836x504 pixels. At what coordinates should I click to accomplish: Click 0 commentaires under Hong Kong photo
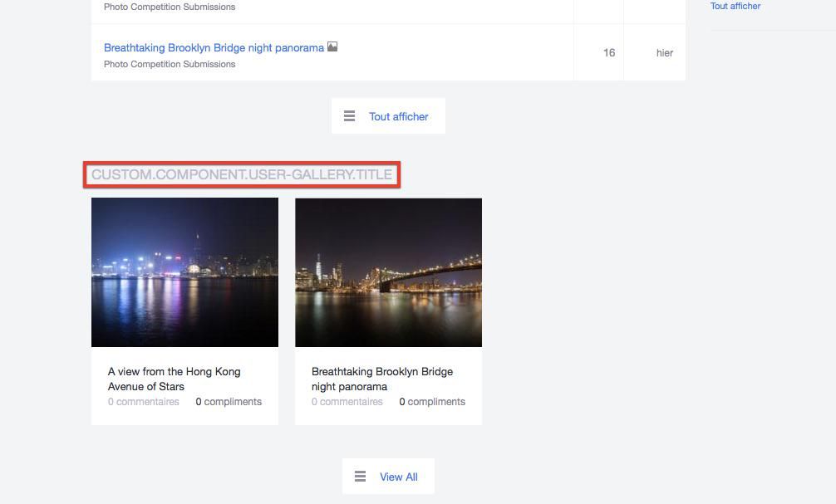pos(144,402)
